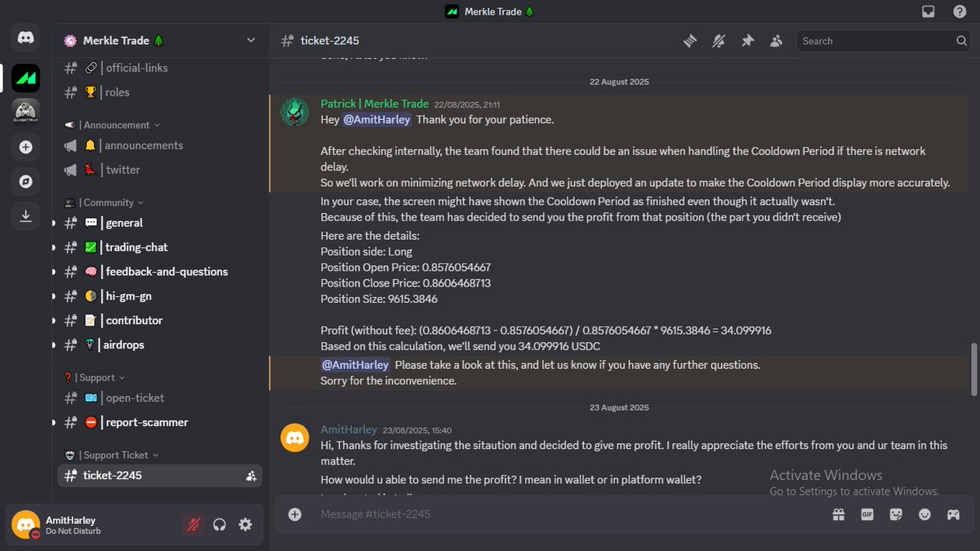The height and width of the screenshot is (551, 980).
Task: Add a server with the plus icon
Action: (25, 147)
